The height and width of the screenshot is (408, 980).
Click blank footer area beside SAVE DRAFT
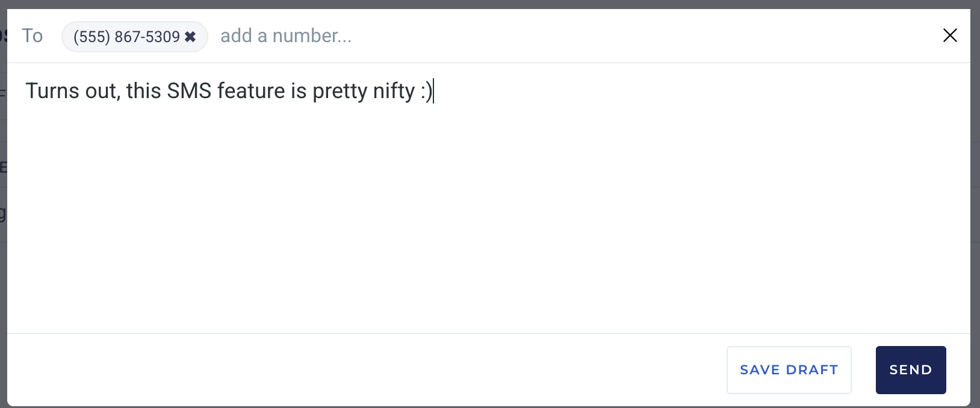click(x=361, y=370)
